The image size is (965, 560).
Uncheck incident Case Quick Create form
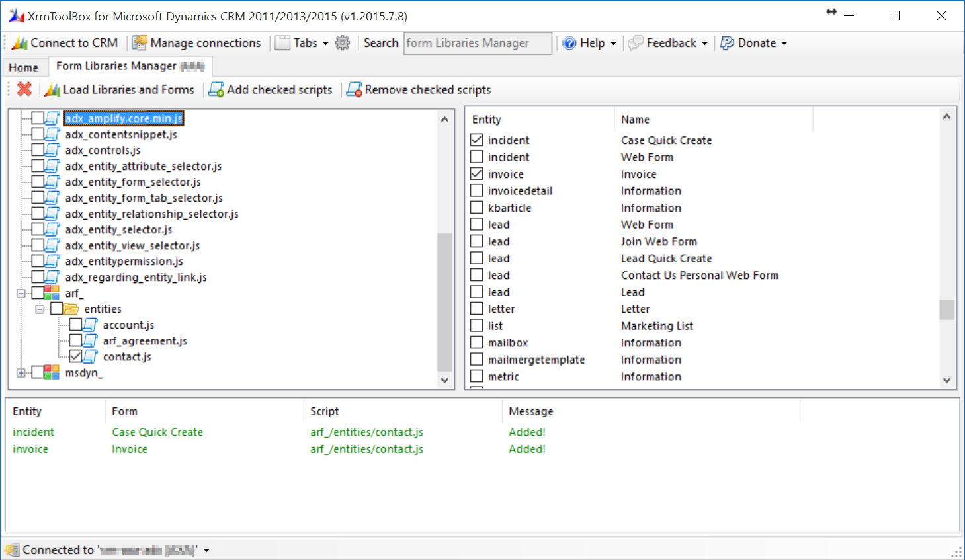click(x=476, y=140)
